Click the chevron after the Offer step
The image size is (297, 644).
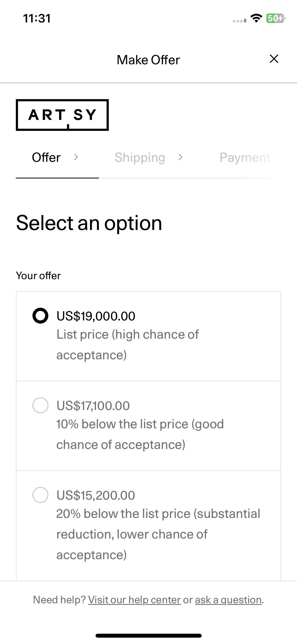(76, 157)
